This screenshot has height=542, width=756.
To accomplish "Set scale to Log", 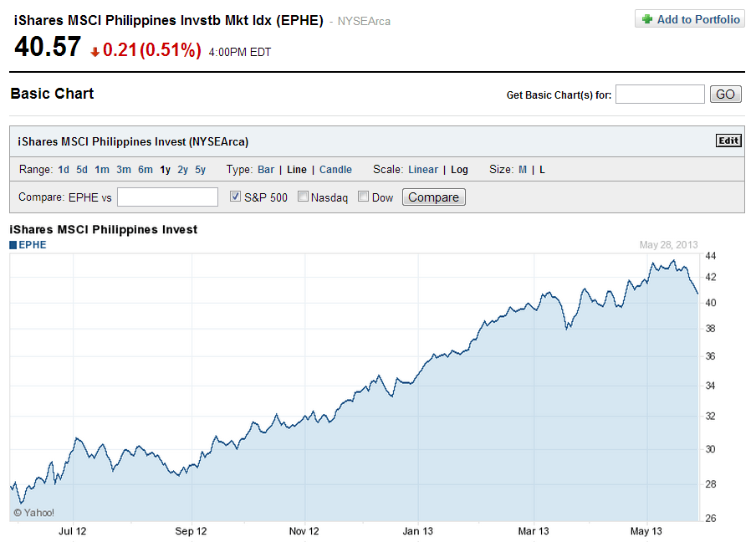I will click(x=459, y=170).
